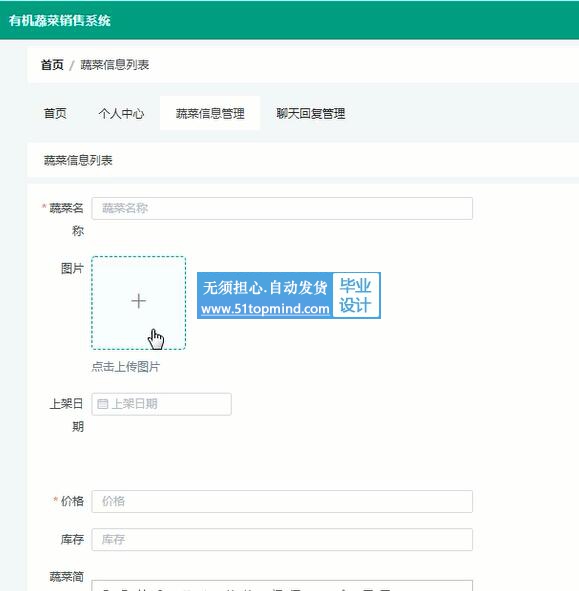Click the 首页 breadcrumb link

[52, 65]
